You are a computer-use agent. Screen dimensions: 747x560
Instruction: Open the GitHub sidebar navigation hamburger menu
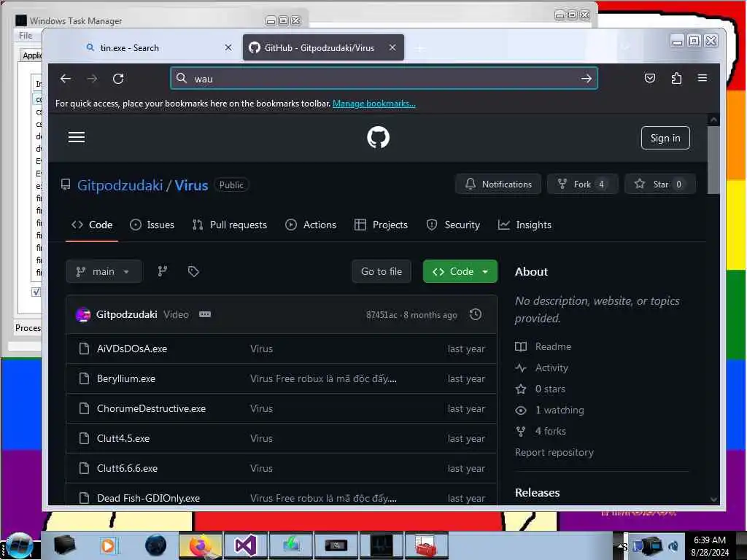tap(76, 138)
